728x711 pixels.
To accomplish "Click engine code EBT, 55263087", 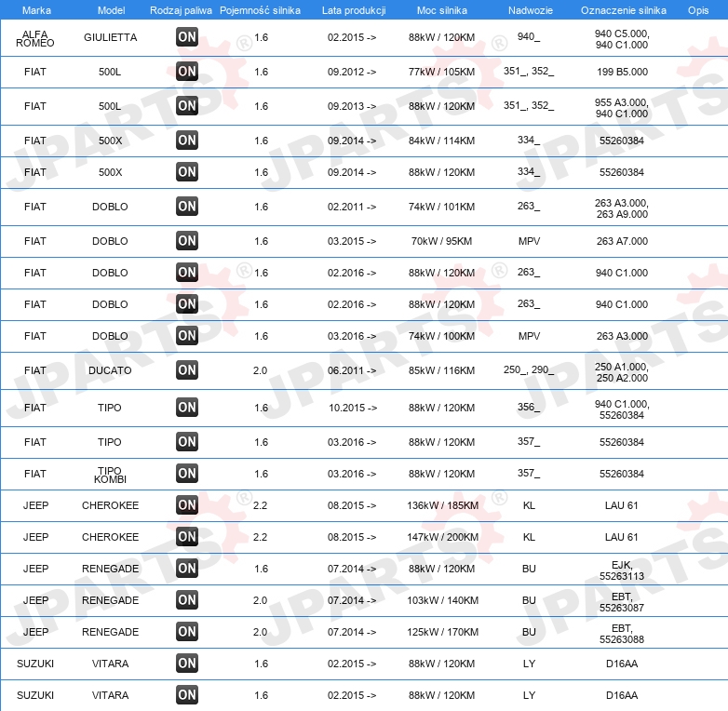I will coord(622,602).
